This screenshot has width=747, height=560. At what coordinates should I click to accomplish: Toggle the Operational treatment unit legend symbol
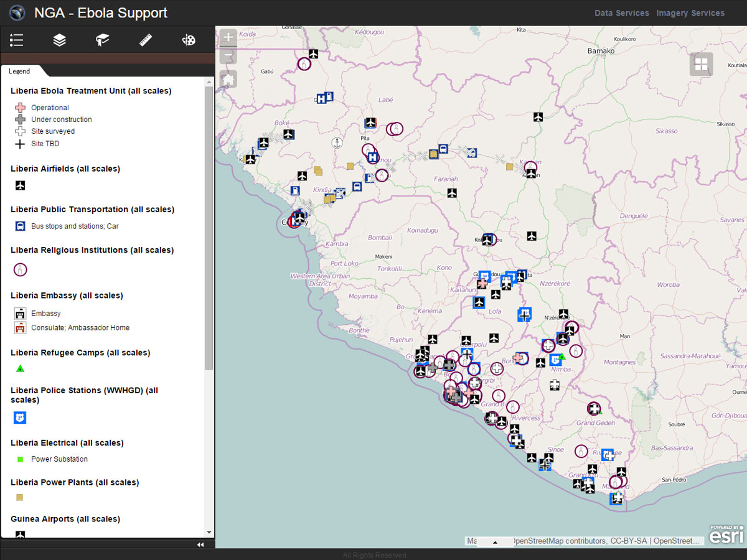[19, 107]
